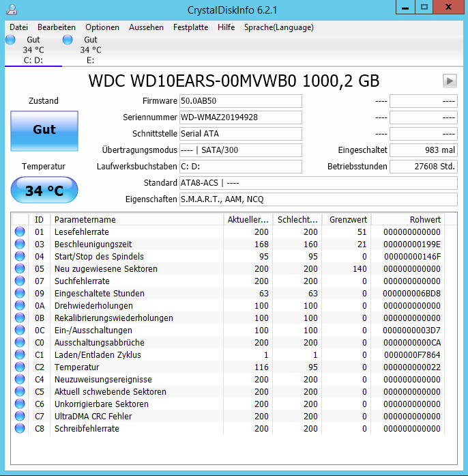Select Grenzwert value 140

click(360, 269)
